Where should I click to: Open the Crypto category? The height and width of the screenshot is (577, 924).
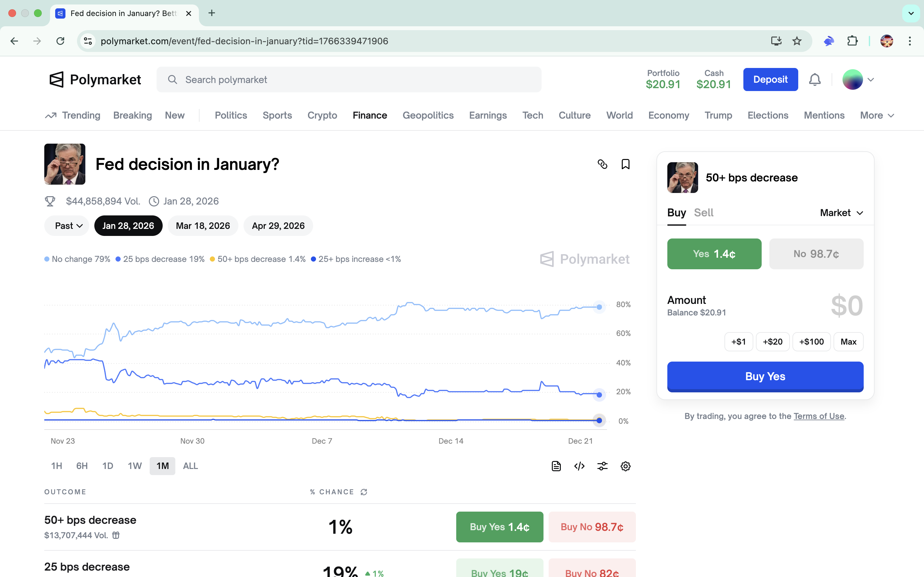tap(322, 115)
